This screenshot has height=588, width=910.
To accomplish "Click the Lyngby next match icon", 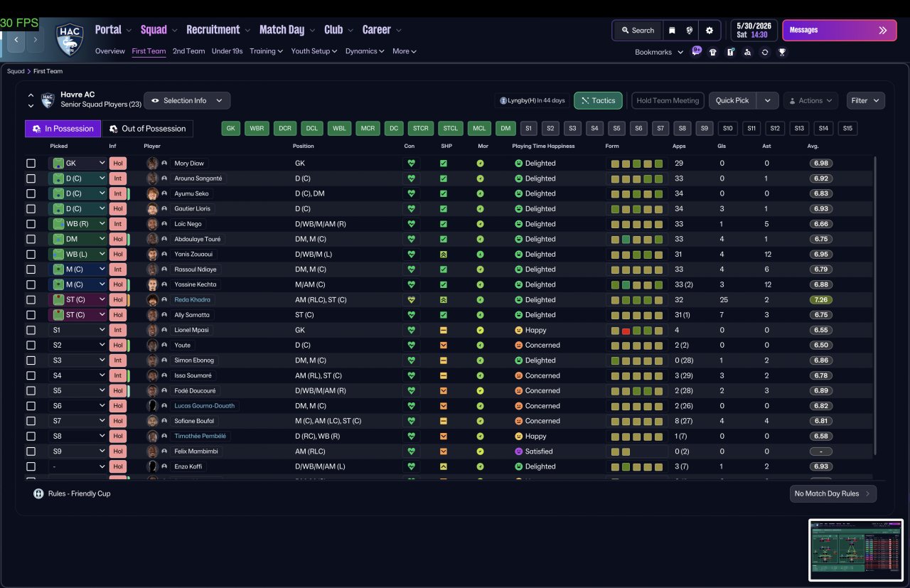I will 503,100.
